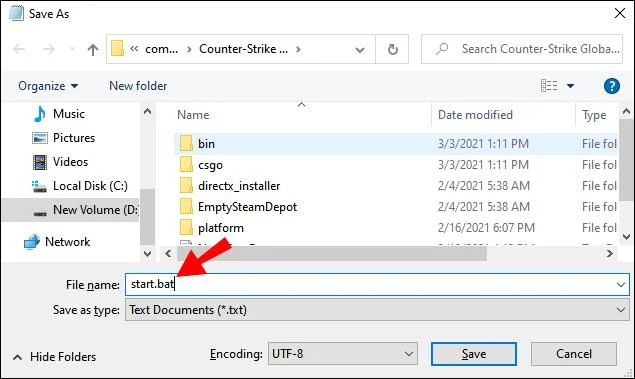Screen dimensions: 635x379
Task: Refresh the current folder view
Action: coord(392,49)
